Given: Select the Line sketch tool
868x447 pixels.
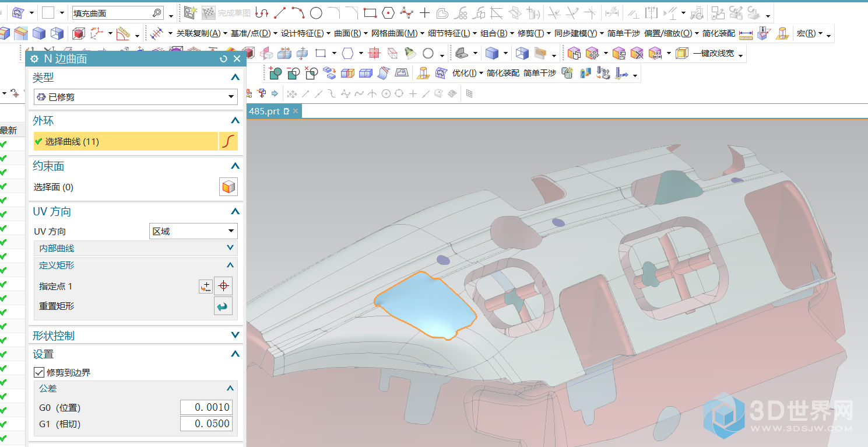Looking at the screenshot, I should pyautogui.click(x=280, y=12).
